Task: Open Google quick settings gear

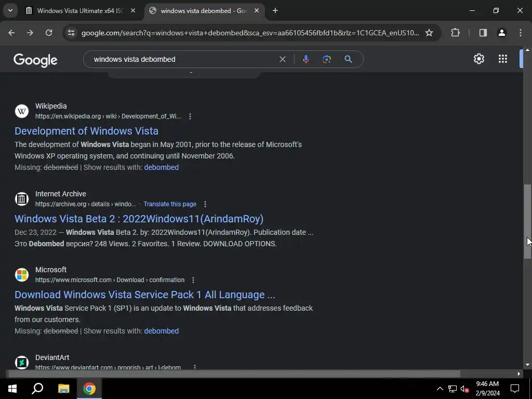Action: tap(478, 59)
